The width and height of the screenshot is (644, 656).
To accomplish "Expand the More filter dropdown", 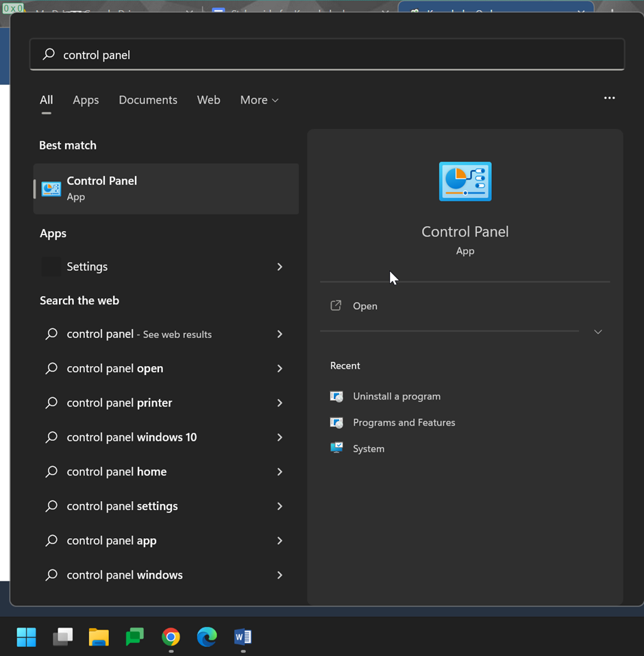I will (259, 100).
